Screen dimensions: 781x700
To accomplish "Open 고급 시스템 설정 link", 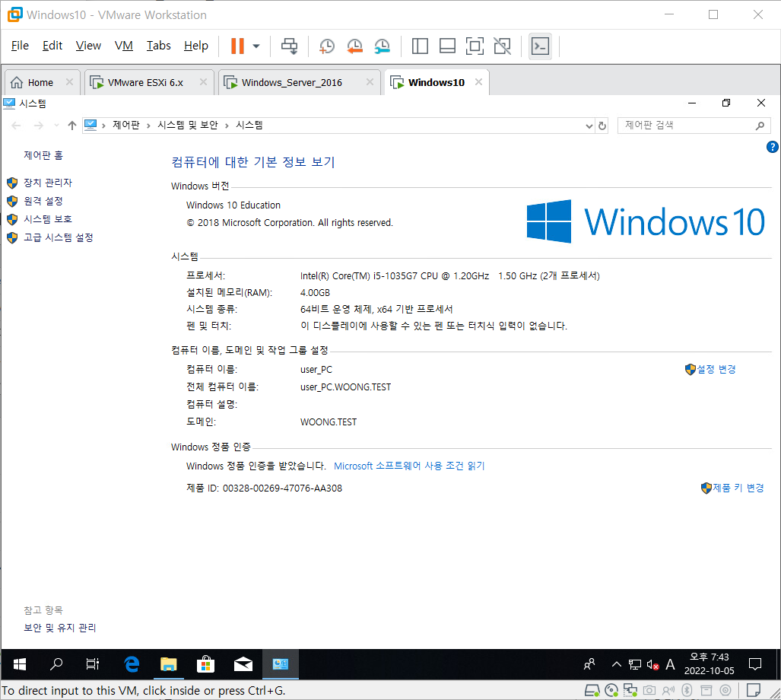I will [59, 237].
